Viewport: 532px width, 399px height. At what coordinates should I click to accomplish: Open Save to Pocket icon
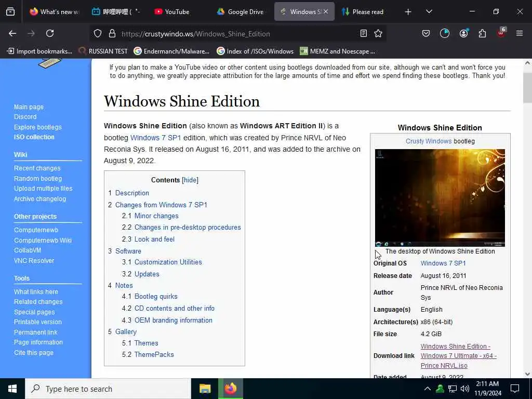[x=426, y=33]
